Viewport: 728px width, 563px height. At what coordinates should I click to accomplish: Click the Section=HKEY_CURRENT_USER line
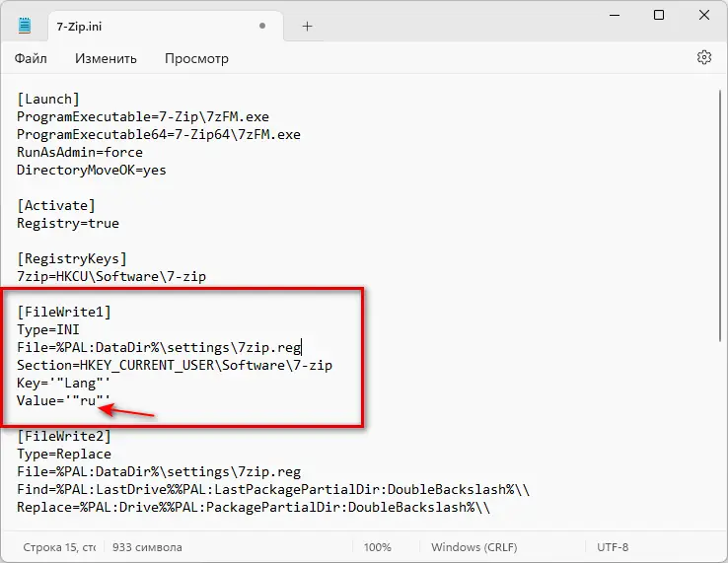(x=175, y=365)
